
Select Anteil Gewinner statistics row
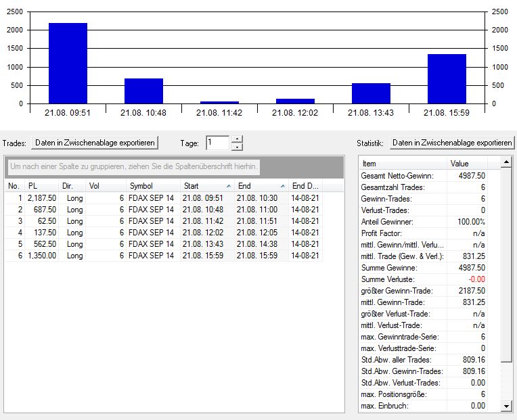(424, 222)
